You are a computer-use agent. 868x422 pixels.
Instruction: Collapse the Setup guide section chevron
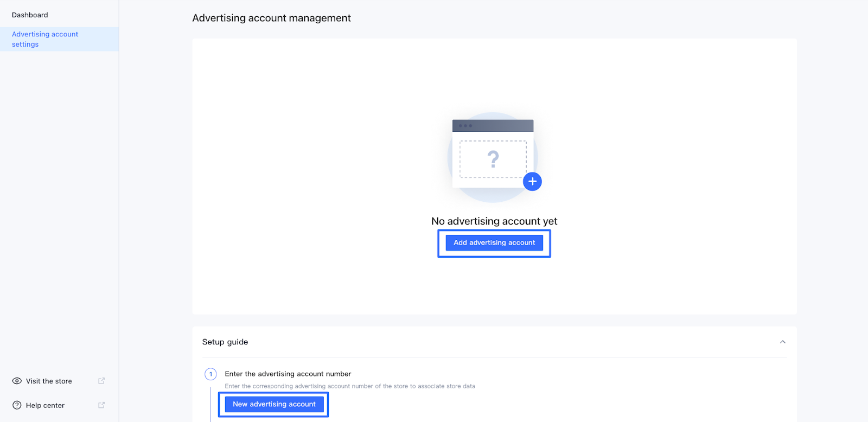[x=782, y=342]
